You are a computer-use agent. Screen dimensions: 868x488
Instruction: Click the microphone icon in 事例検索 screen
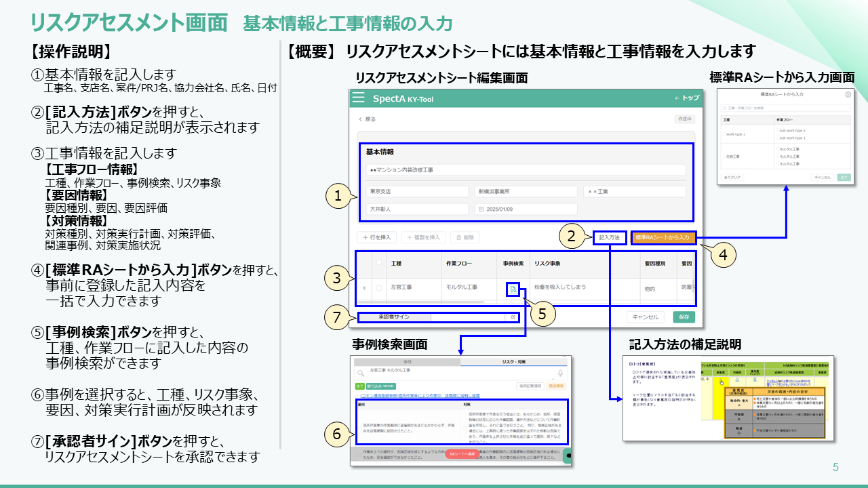point(560,372)
